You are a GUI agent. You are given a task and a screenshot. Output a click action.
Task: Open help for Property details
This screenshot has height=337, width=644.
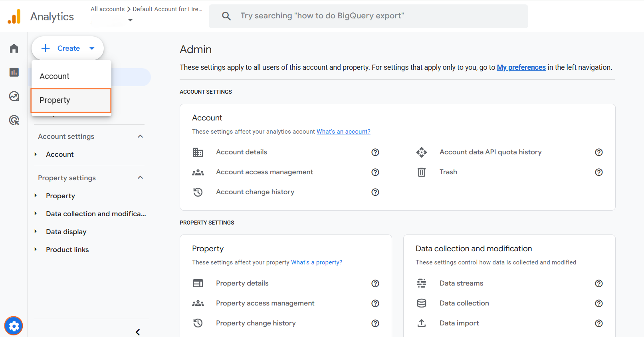point(375,283)
